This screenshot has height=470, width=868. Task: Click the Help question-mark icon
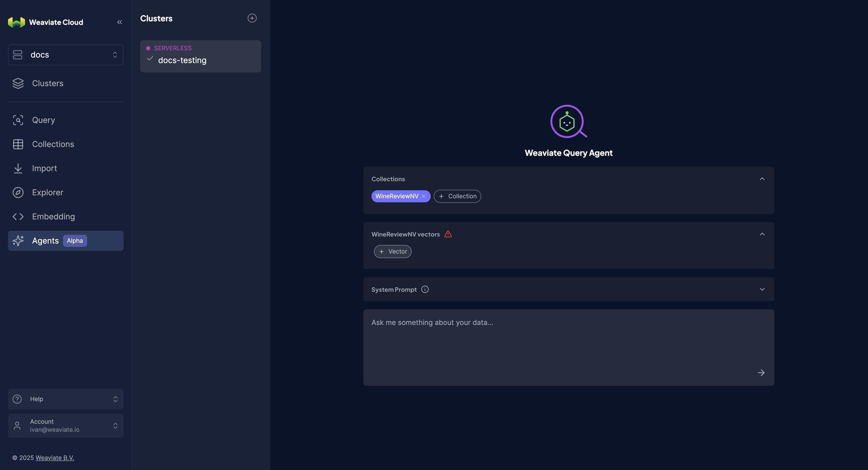point(17,399)
